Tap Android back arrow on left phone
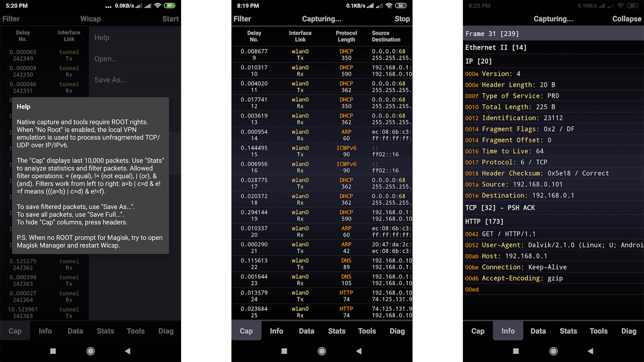Viewport: 644px width, 362px height. (127, 351)
